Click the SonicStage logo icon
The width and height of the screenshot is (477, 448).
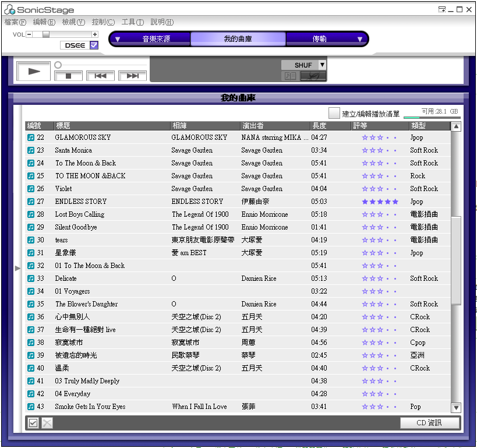[x=10, y=10]
